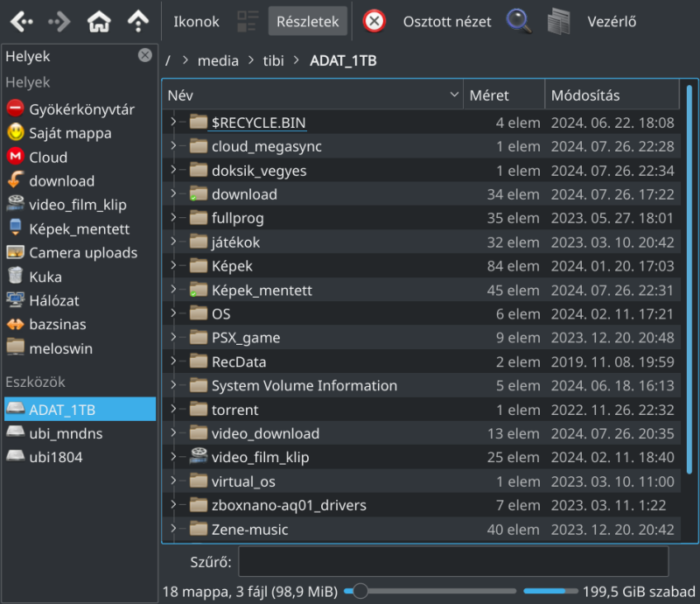Open the Kuka trash place
The height and width of the screenshot is (604, 700).
pyautogui.click(x=80, y=277)
